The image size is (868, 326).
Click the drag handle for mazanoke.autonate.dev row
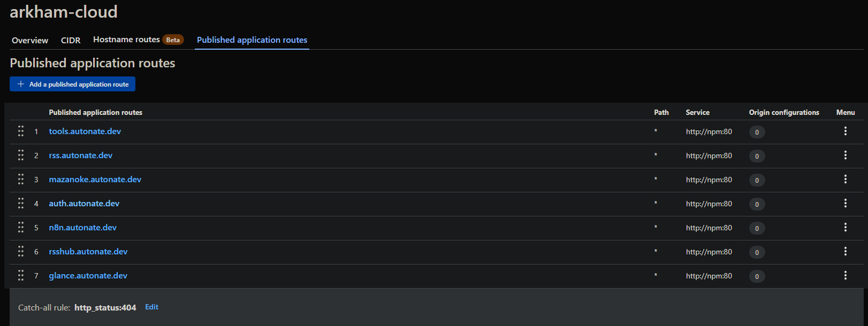coord(21,179)
